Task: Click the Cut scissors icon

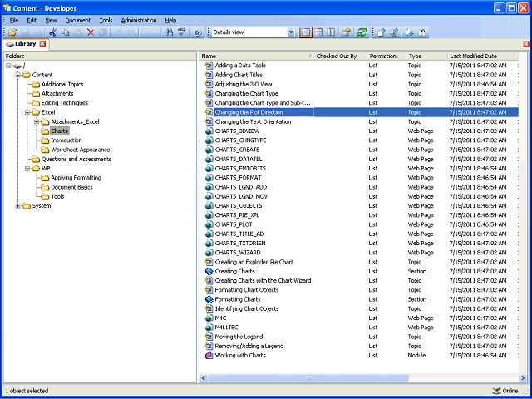Action: coord(52,32)
